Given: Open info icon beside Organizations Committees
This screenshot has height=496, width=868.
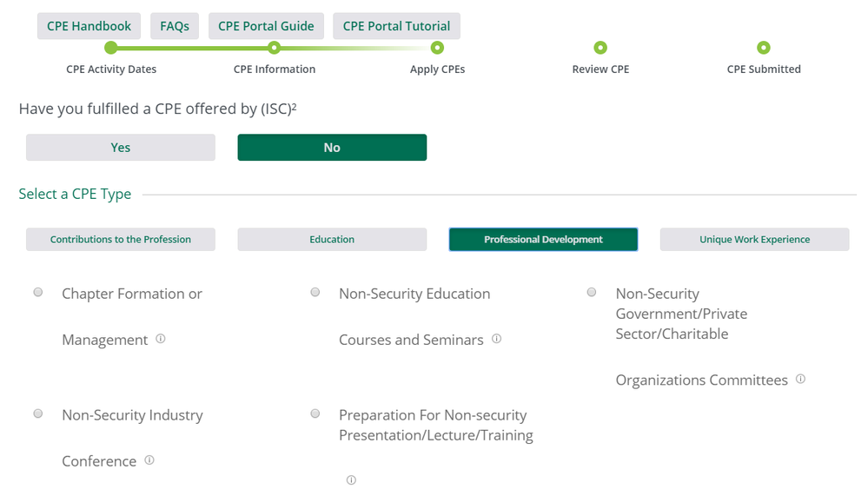Looking at the screenshot, I should pyautogui.click(x=800, y=379).
